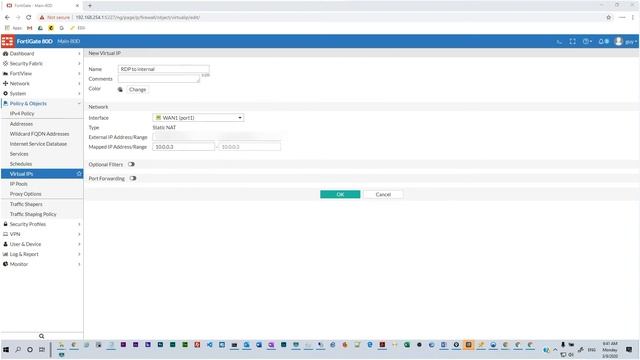640x360 pixels.
Task: Open the Visual Studio Code taskbar icon
Action: pos(209,345)
